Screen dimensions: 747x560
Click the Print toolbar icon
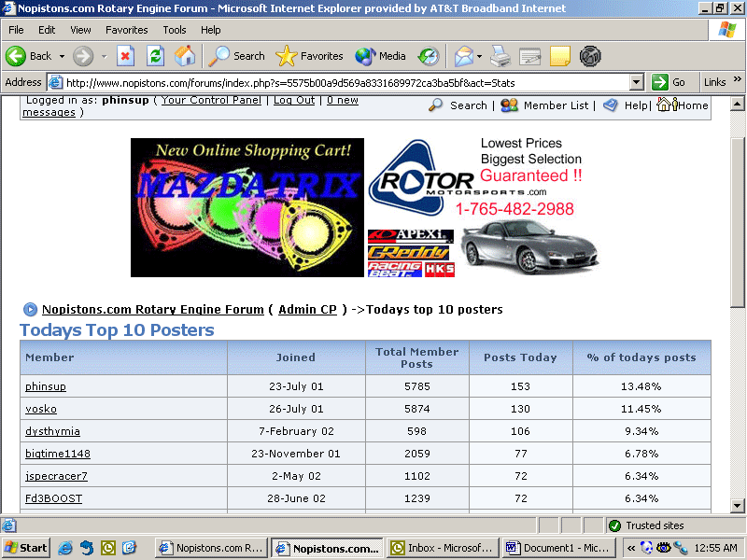coord(500,56)
